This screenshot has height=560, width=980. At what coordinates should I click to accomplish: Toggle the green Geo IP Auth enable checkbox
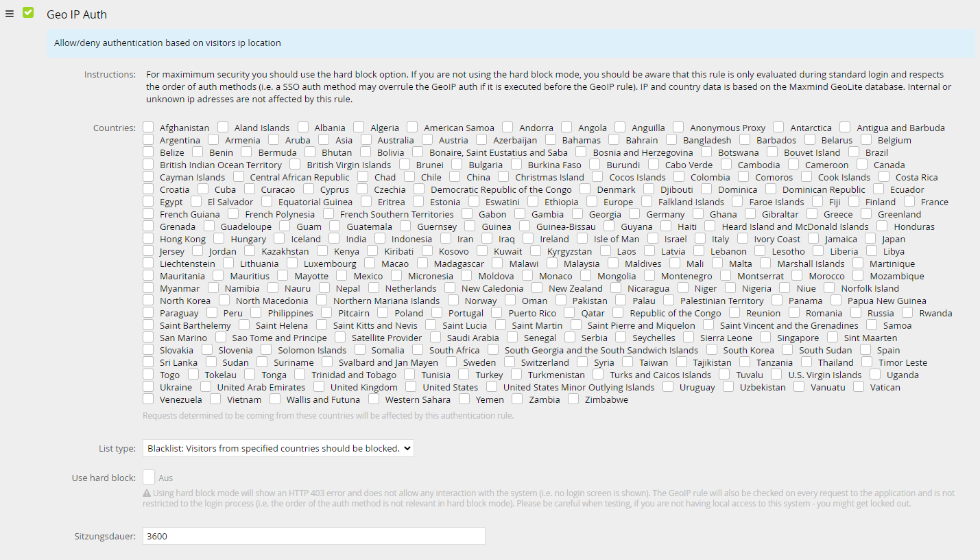[x=28, y=13]
